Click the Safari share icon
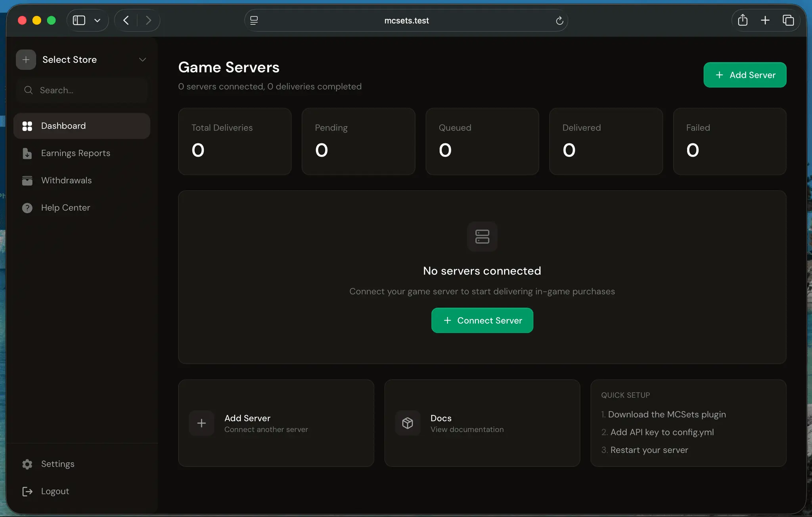The width and height of the screenshot is (812, 517). 743,20
